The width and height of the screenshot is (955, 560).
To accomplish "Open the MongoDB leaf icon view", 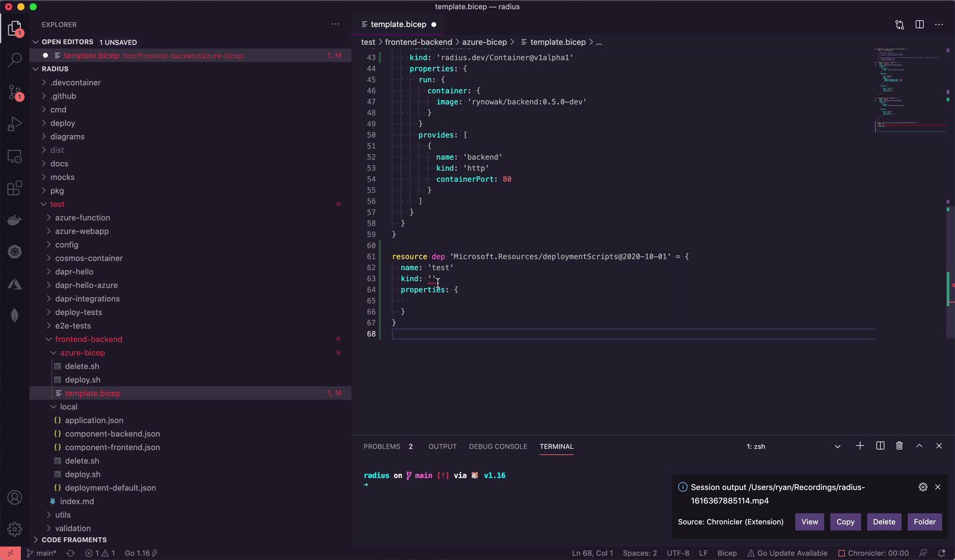I will pos(15,316).
